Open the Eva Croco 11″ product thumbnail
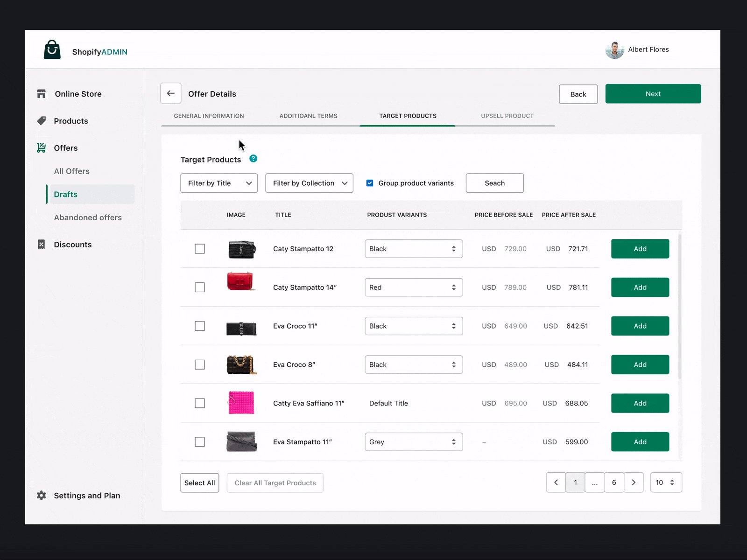The width and height of the screenshot is (747, 560). coord(241,329)
